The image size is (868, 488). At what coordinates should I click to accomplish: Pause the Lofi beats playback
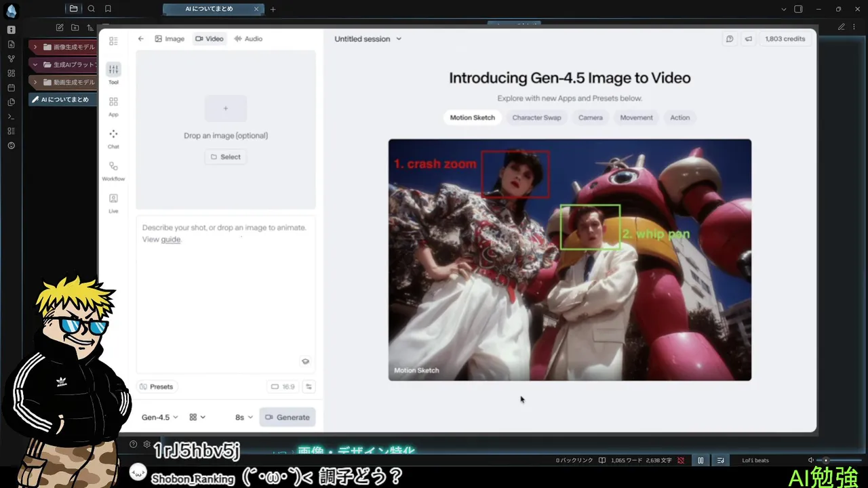tap(701, 460)
